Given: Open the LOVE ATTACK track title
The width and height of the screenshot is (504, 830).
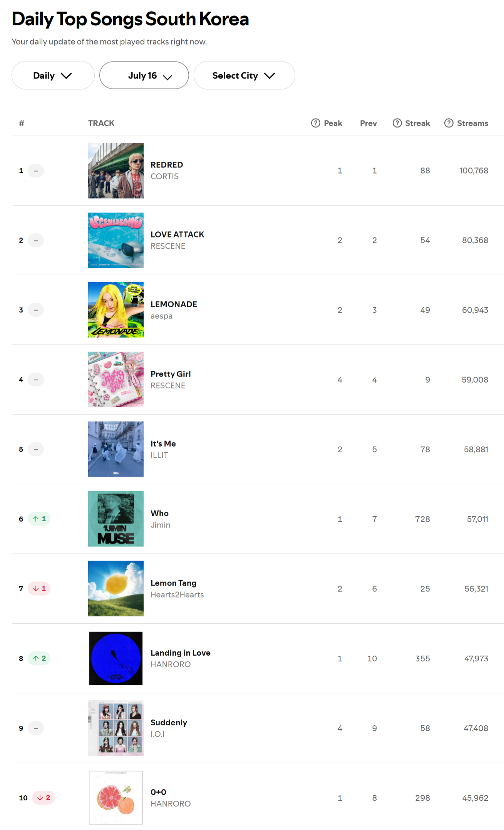Looking at the screenshot, I should (x=177, y=234).
